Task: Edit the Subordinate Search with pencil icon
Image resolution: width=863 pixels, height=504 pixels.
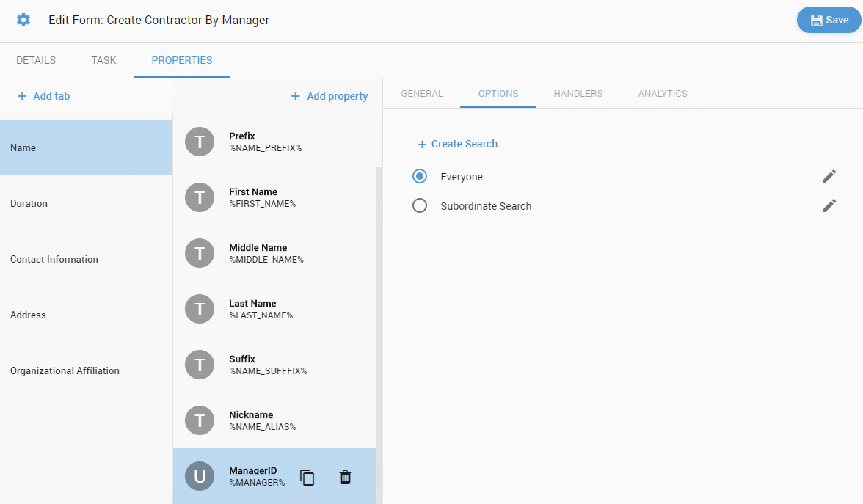Action: [x=829, y=205]
